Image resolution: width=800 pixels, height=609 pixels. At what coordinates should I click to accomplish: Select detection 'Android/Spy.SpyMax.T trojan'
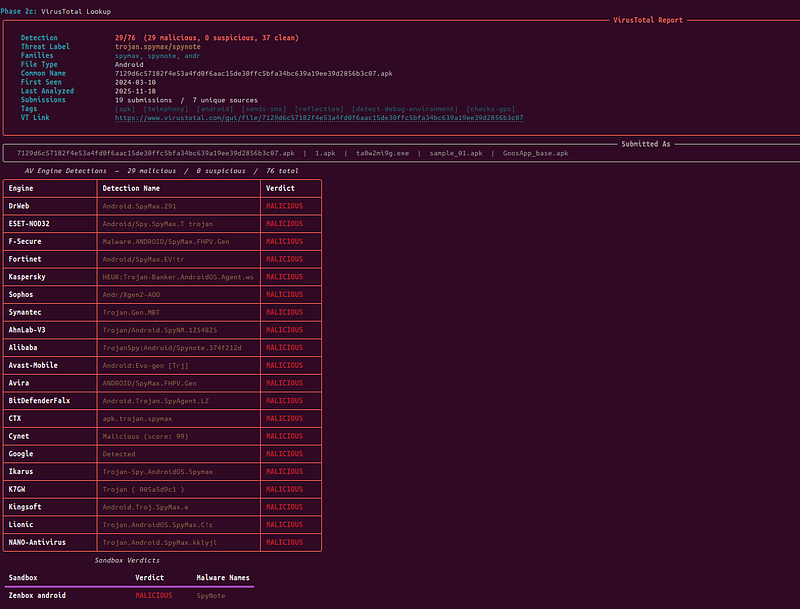(x=158, y=224)
